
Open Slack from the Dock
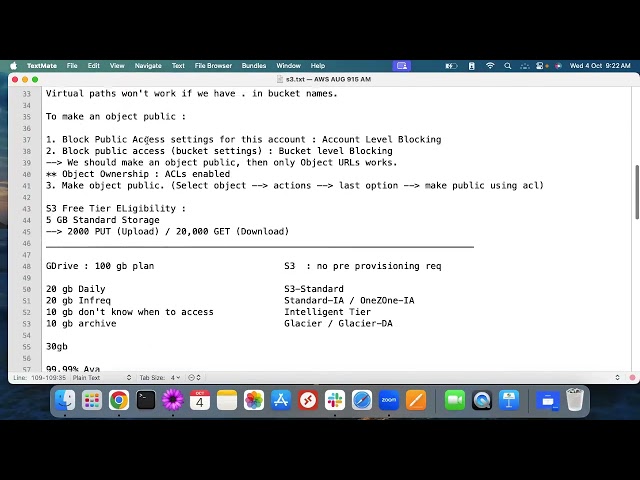[x=335, y=400]
